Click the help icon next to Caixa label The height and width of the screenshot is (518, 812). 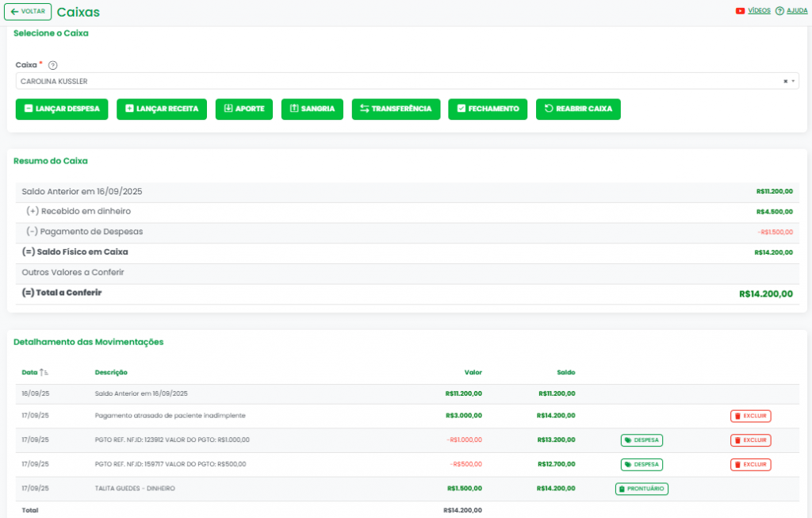[53, 65]
